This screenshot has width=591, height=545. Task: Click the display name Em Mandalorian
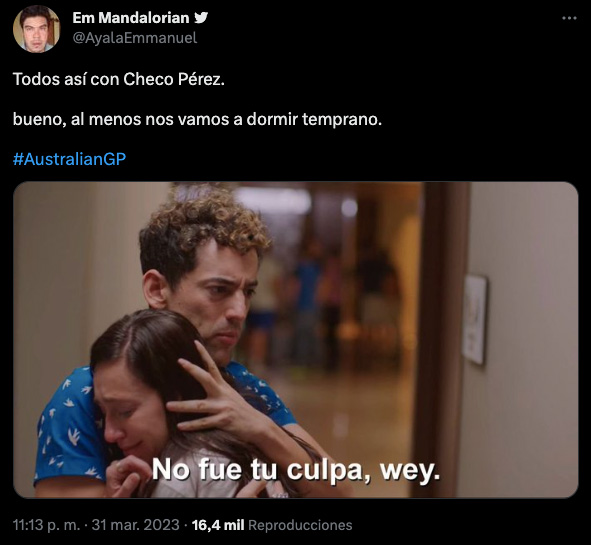tap(131, 18)
